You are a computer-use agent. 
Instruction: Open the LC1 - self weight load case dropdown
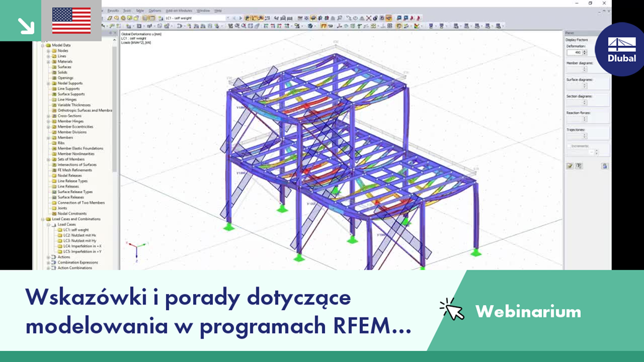tap(197, 18)
